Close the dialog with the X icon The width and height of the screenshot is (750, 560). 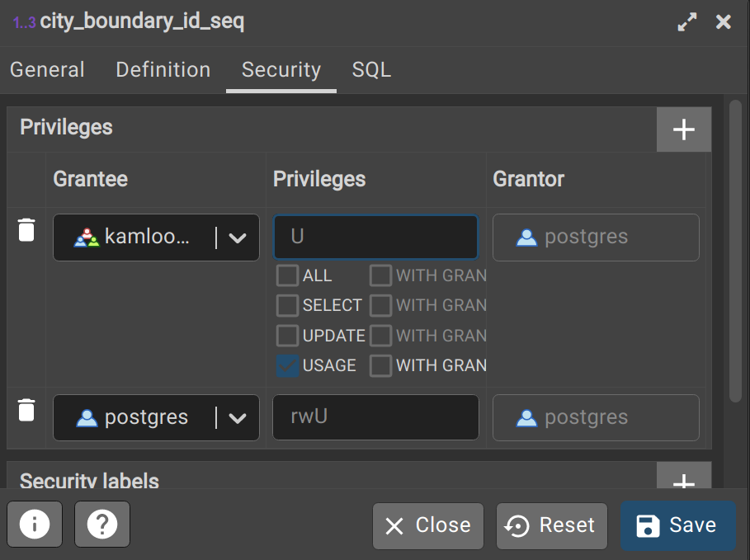724,22
